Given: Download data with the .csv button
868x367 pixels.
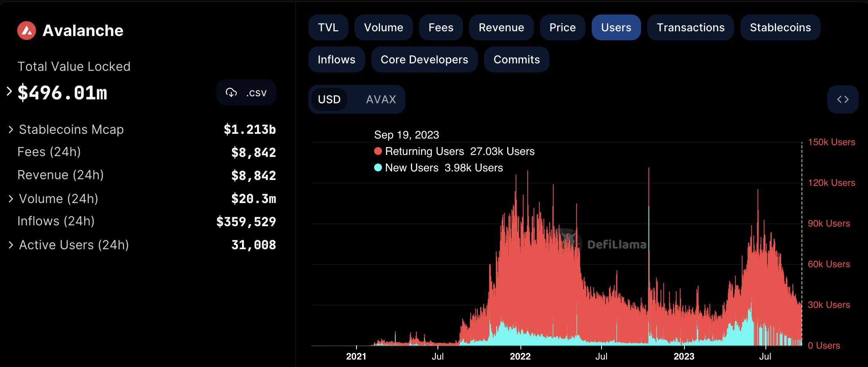Looking at the screenshot, I should pos(246,93).
